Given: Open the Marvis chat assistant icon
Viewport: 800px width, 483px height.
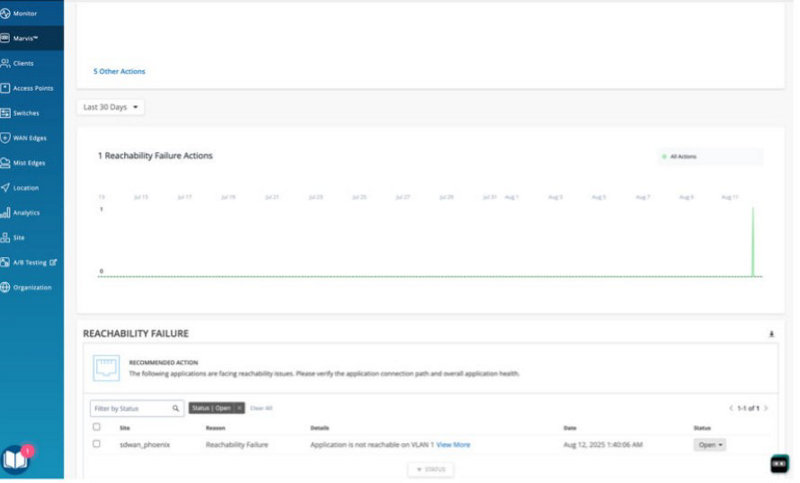Looking at the screenshot, I should (x=779, y=464).
